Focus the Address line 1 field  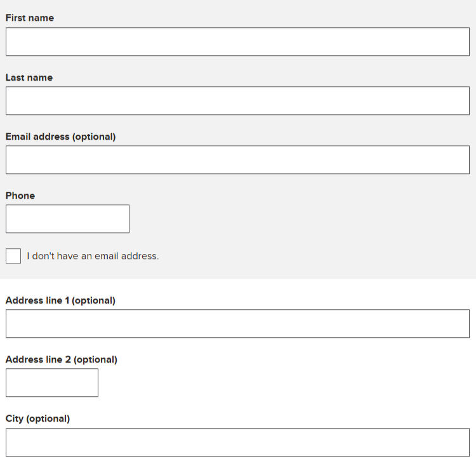(x=237, y=324)
